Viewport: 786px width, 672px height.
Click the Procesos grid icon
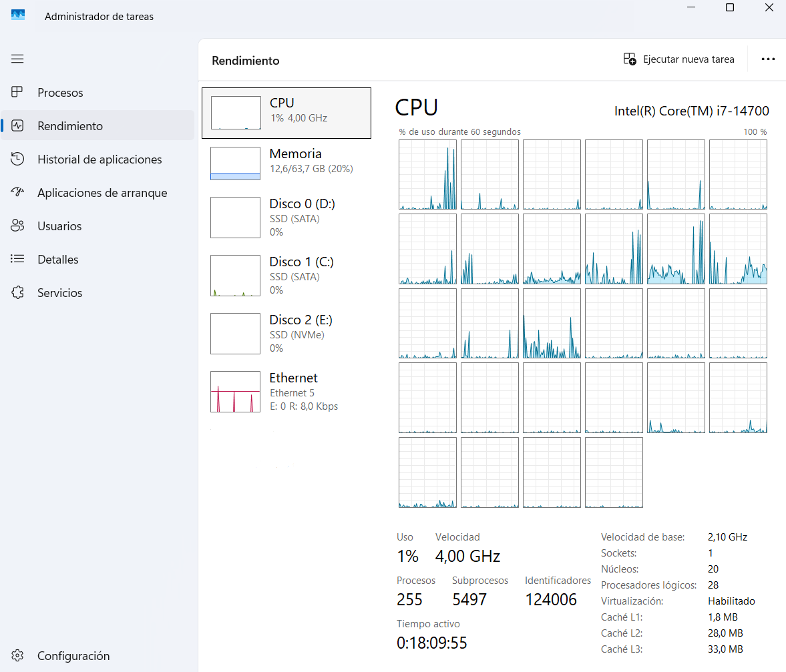[x=17, y=92]
